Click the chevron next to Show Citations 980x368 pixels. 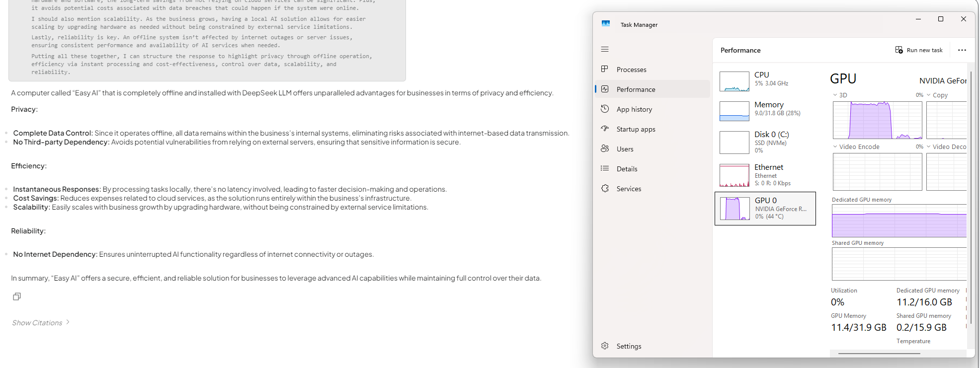pyautogui.click(x=68, y=322)
